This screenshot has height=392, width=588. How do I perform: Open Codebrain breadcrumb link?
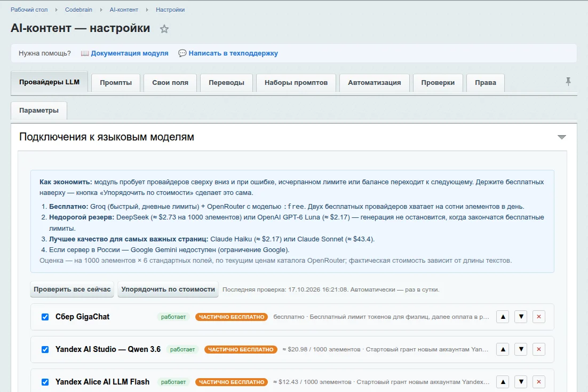pos(78,10)
